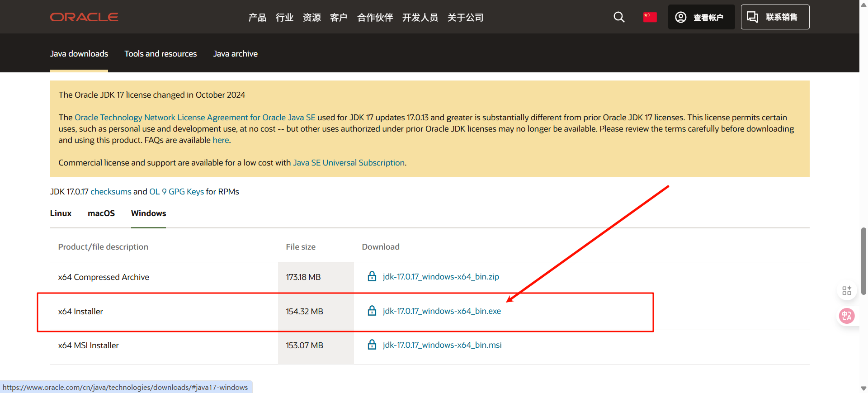Open the 客户 menu
Image resolution: width=868 pixels, height=393 pixels.
click(x=339, y=17)
